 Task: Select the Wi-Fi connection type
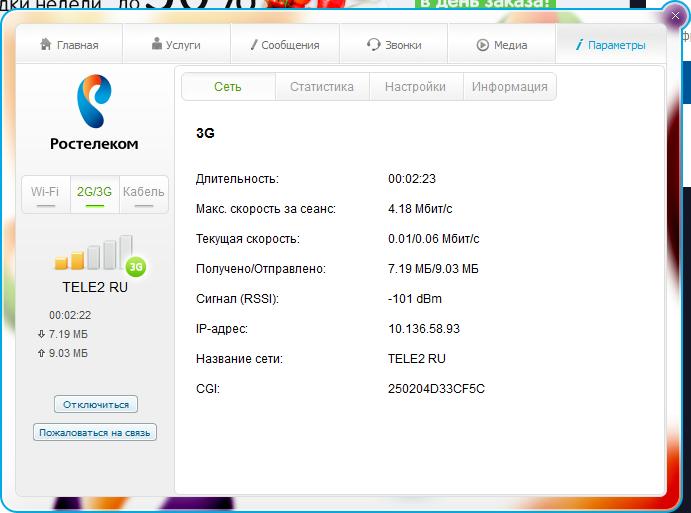pyautogui.click(x=45, y=192)
